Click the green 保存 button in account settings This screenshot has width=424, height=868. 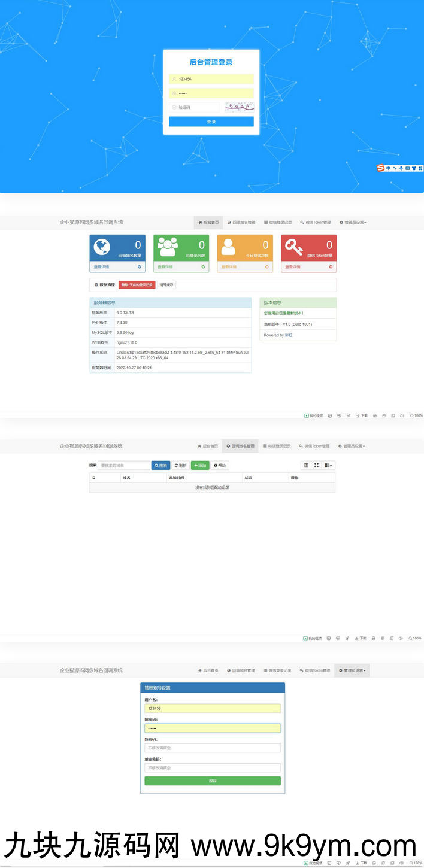point(212,781)
